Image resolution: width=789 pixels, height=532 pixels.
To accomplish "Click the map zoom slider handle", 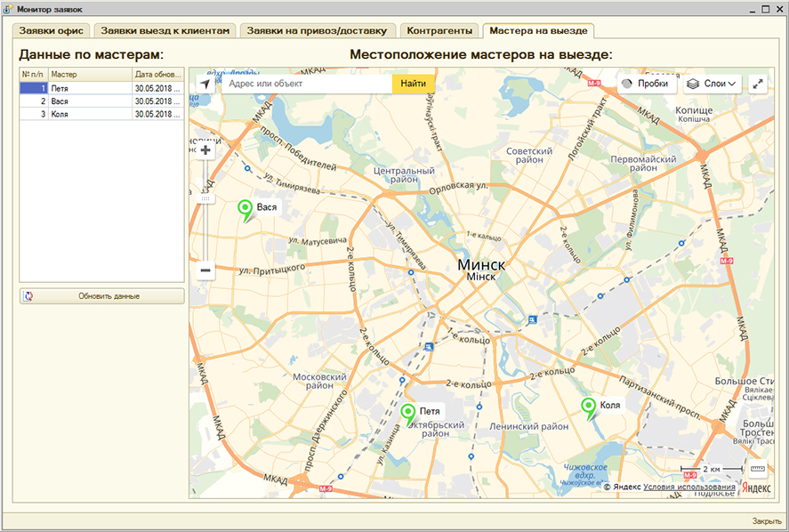I will (205, 198).
